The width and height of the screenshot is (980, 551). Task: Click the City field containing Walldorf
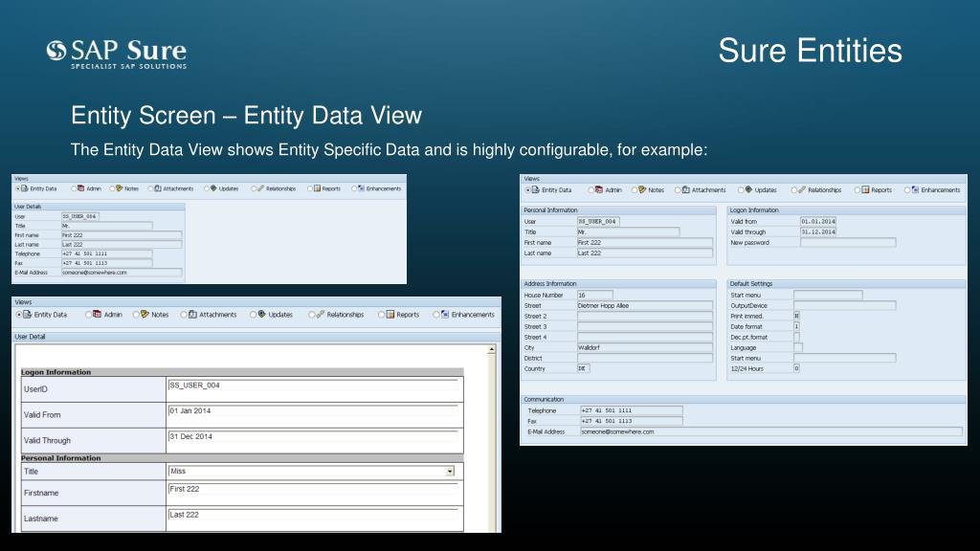644,347
